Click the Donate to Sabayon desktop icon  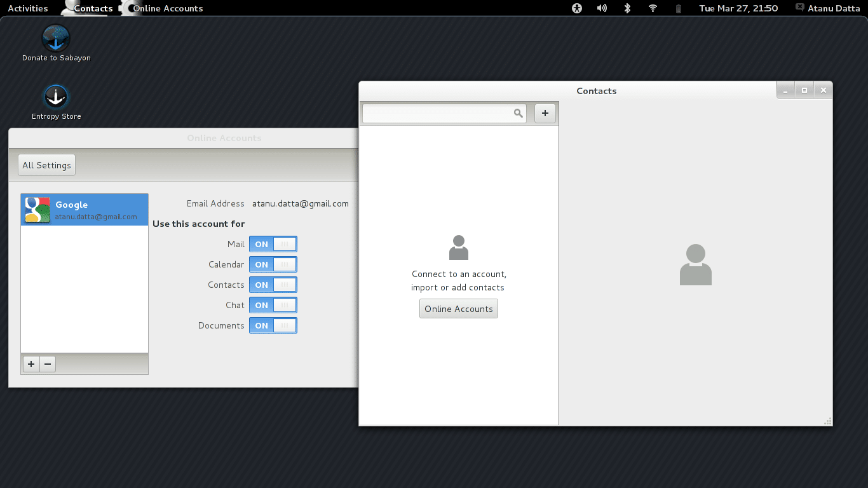[x=56, y=39]
